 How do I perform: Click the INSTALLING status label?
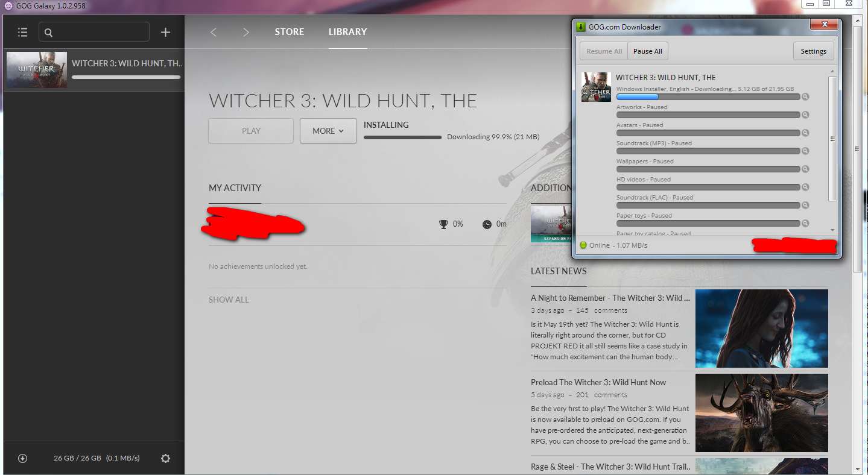[386, 125]
